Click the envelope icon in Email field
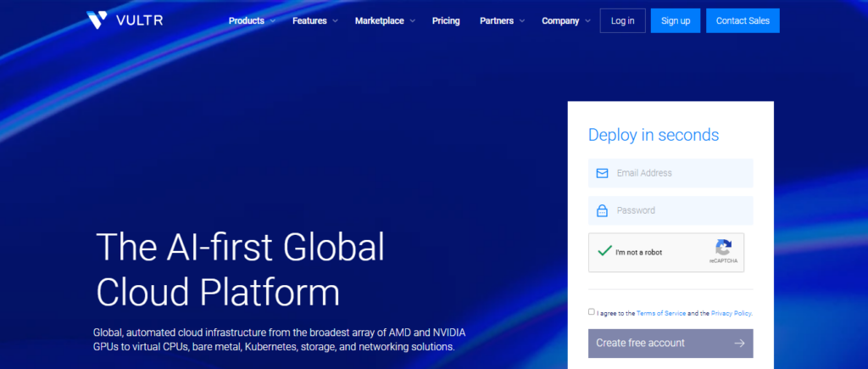 tap(603, 173)
